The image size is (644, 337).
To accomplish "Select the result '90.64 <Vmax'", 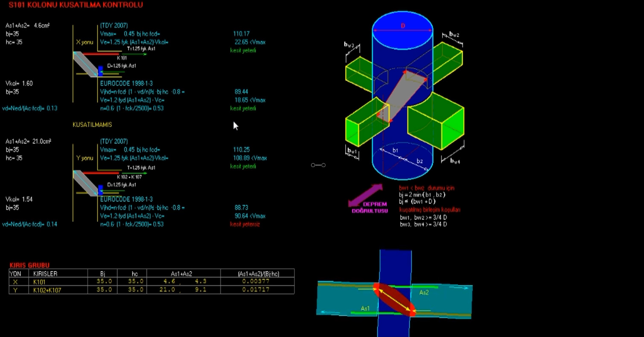I will (x=250, y=216).
